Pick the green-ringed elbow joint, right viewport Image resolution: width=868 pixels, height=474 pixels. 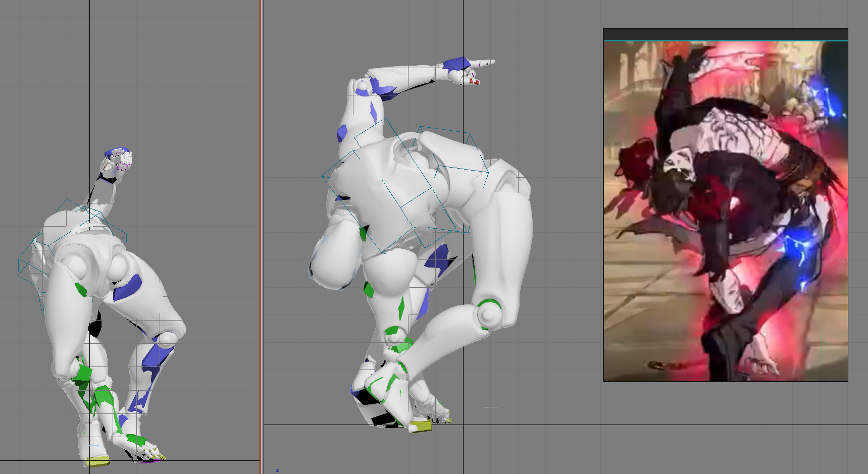tap(487, 314)
